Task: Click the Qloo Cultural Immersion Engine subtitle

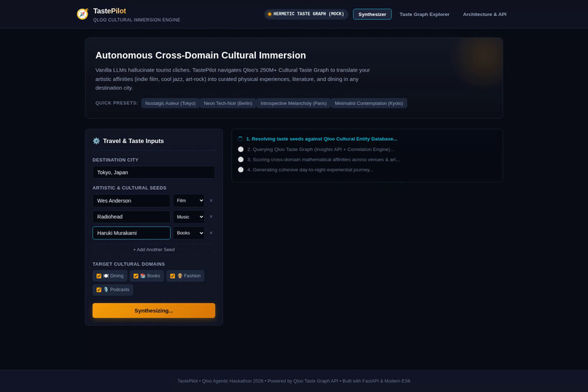Action: click(x=136, y=20)
